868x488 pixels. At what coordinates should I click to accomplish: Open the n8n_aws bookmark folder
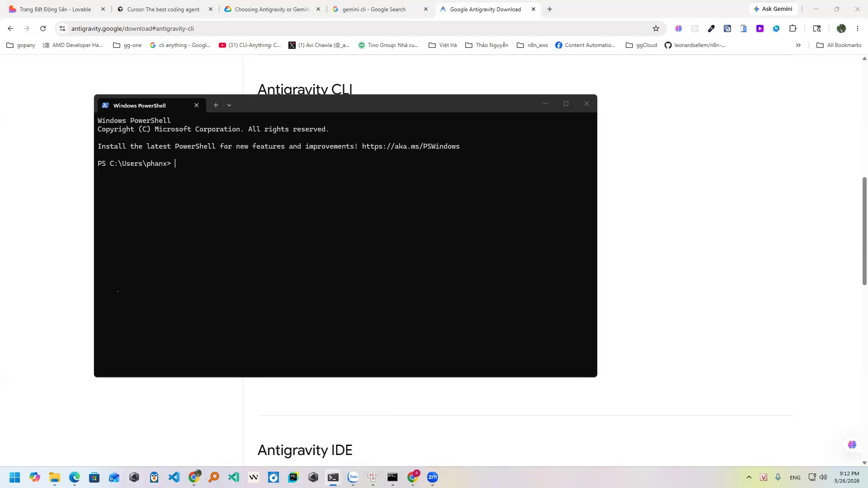(x=532, y=45)
